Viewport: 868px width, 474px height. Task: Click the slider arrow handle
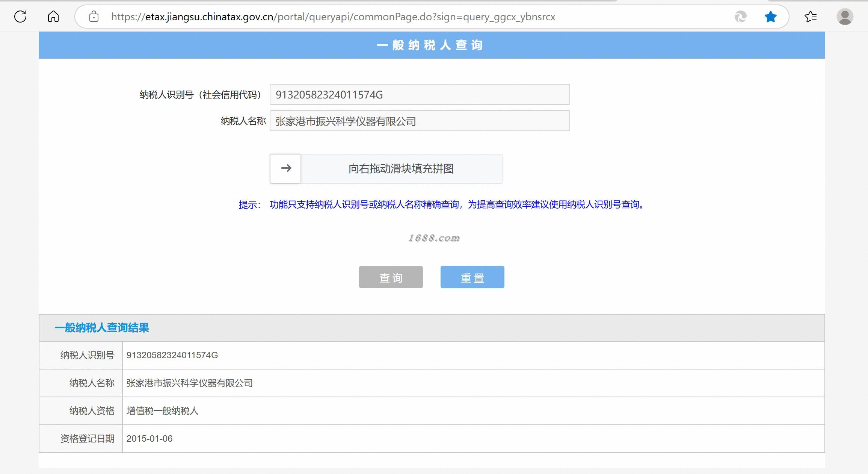click(286, 168)
